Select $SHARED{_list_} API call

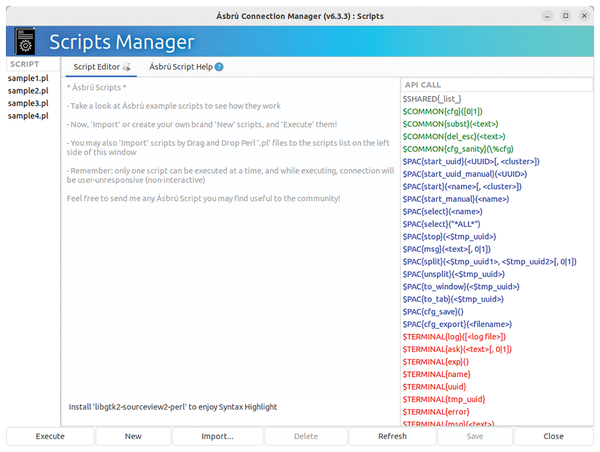coord(432,99)
